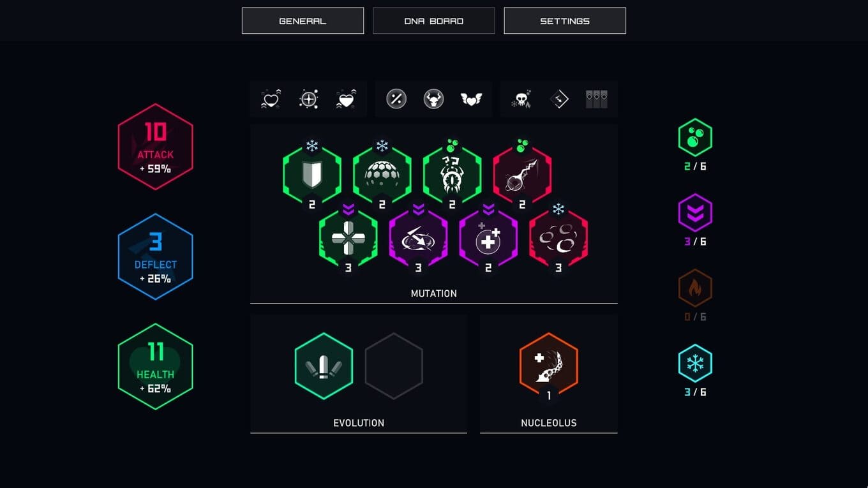868x488 pixels.
Task: Select the red bubbles mutation hexagon
Action: (558, 239)
